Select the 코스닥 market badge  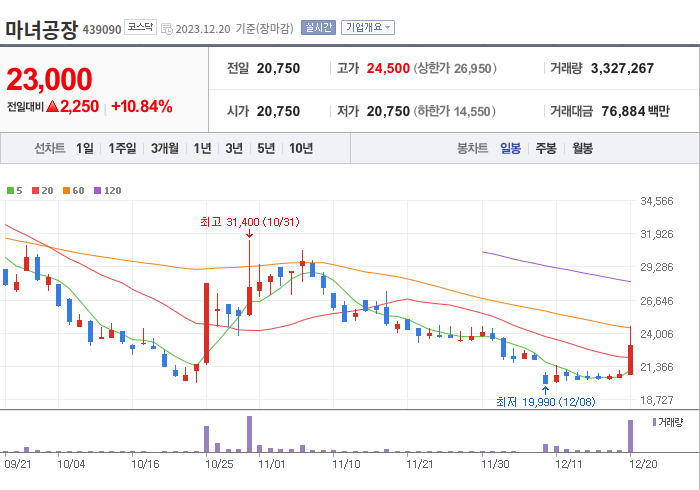pyautogui.click(x=140, y=27)
